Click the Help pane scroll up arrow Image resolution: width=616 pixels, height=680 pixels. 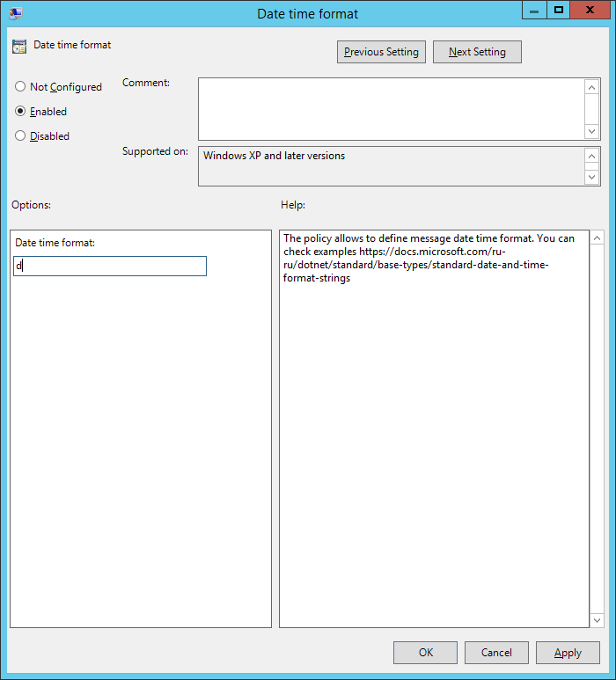597,238
